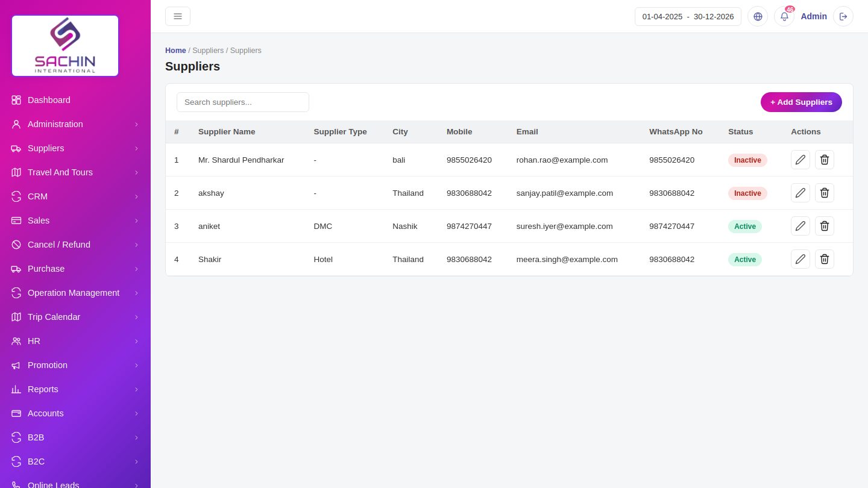Click the logout icon
Image resolution: width=868 pixels, height=488 pixels.
(x=843, y=16)
